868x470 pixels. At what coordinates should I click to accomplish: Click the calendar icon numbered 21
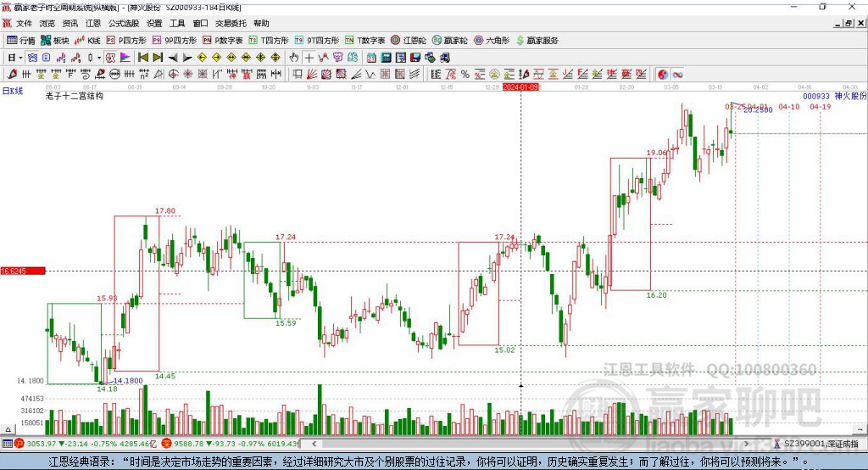click(371, 58)
